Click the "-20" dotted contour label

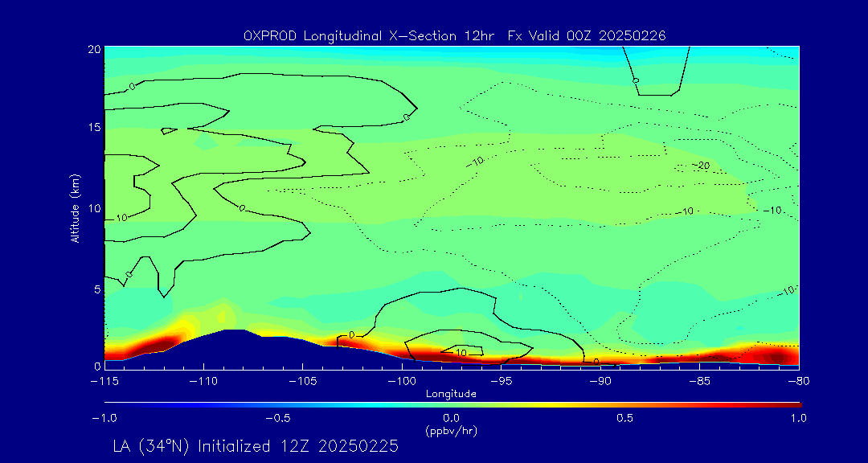point(701,166)
